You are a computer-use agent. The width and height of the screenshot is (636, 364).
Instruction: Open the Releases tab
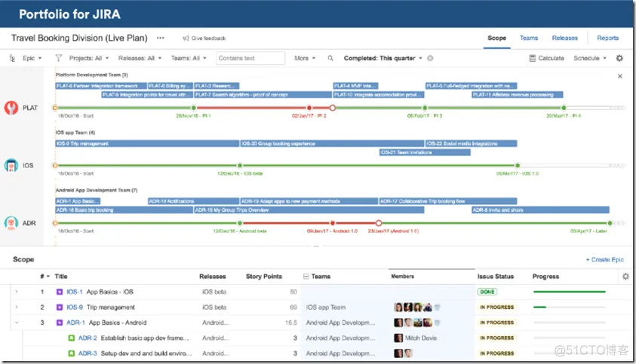pos(564,38)
